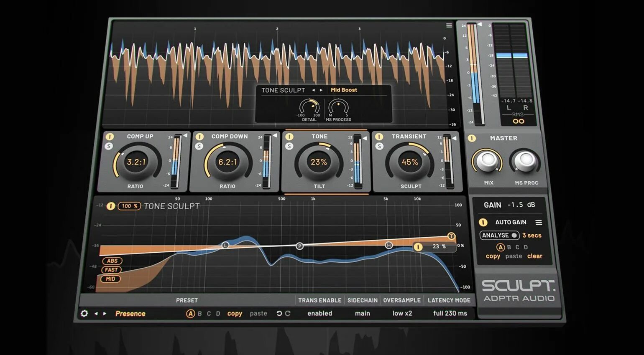The width and height of the screenshot is (644, 355).
Task: Change Trans Enable value enabled
Action: 319,313
